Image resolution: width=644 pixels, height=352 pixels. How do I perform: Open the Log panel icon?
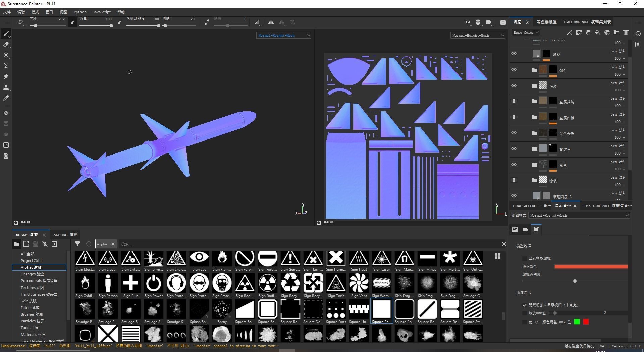pos(638,44)
